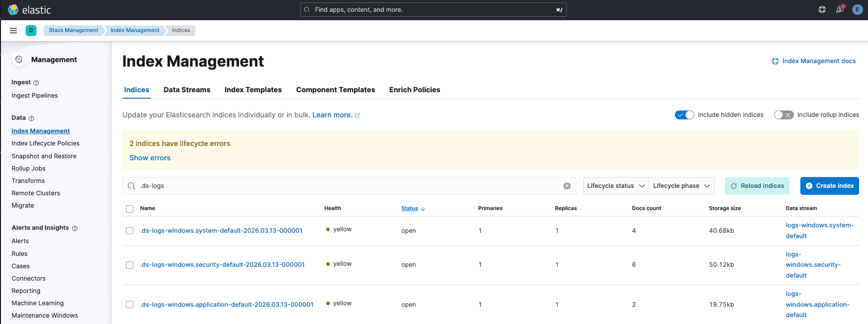The width and height of the screenshot is (868, 324).
Task: Click the Elastic logo
Action: point(30,10)
